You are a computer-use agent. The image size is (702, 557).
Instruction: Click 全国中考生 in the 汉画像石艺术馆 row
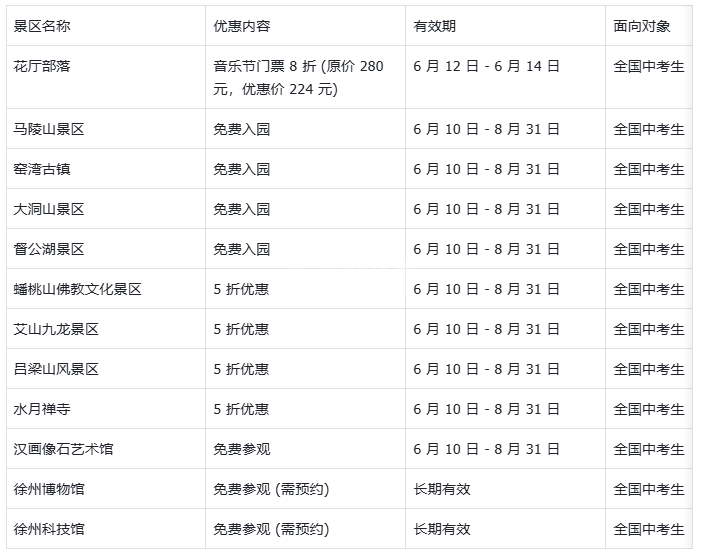[x=649, y=449]
